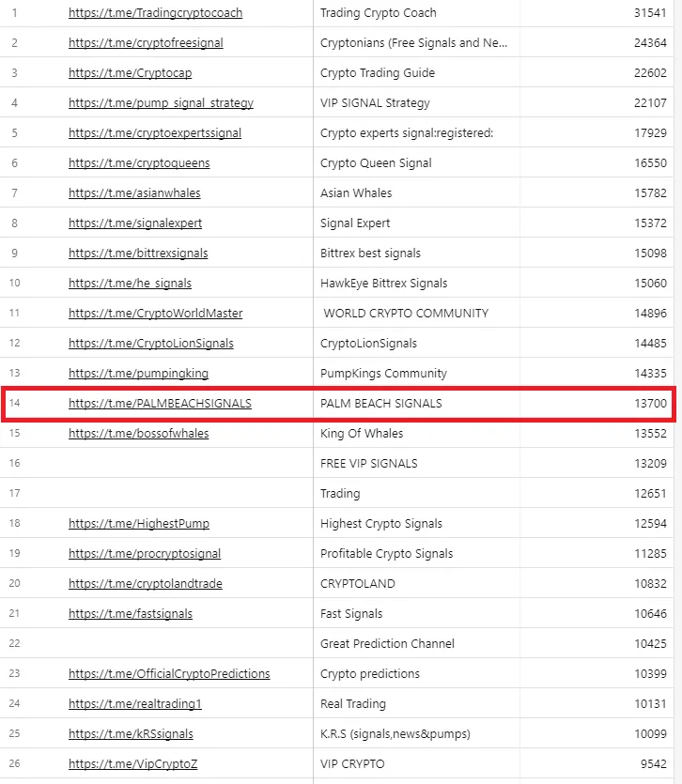Open the t.me/fastsignals link

tap(130, 613)
